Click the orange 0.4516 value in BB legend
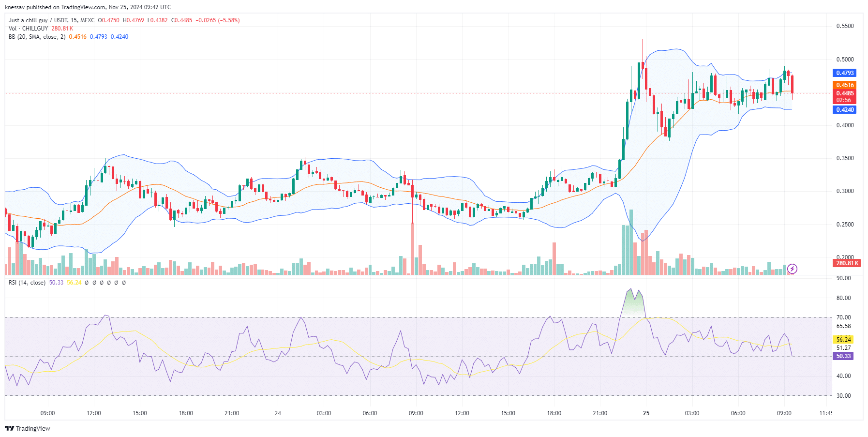 (x=77, y=37)
